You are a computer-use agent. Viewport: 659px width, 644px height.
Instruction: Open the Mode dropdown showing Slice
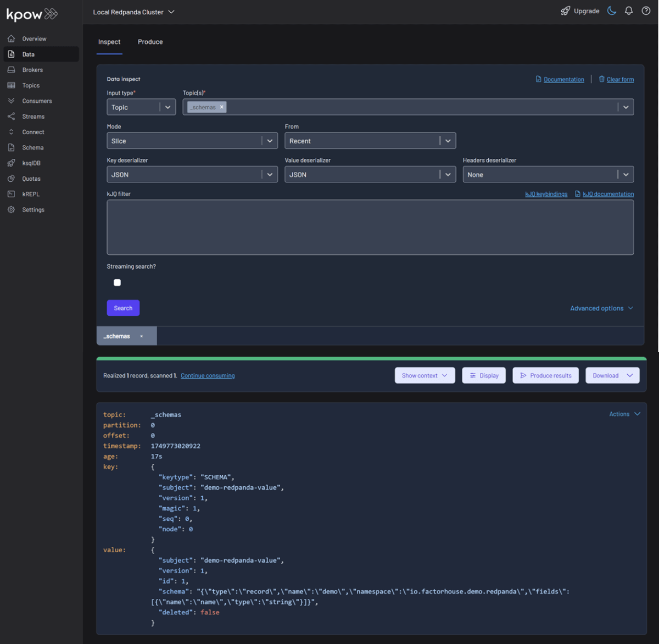click(x=192, y=141)
